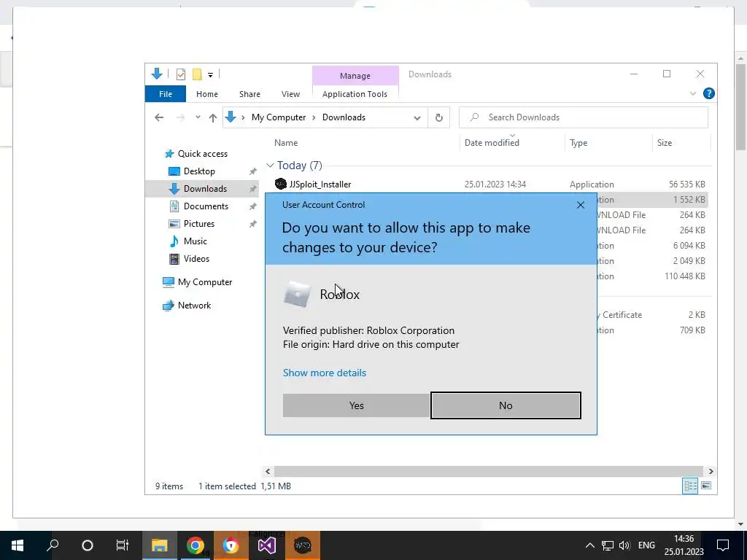Sort by the Date modified column
The height and width of the screenshot is (560, 747).
(492, 143)
